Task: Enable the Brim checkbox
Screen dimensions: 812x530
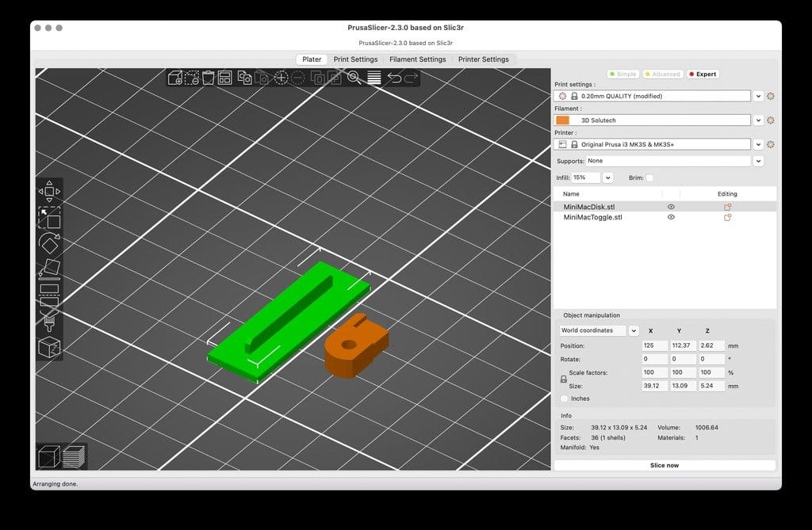Action: tap(650, 177)
